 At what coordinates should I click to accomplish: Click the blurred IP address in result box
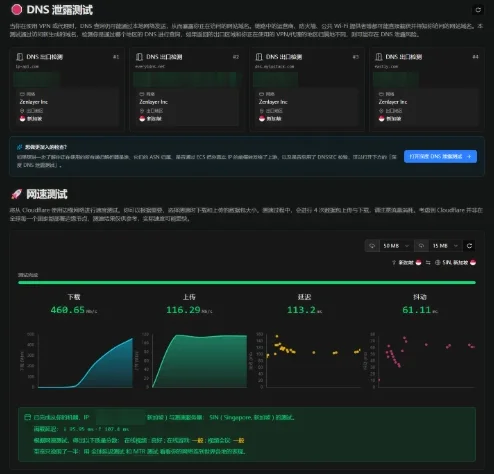click(121, 417)
